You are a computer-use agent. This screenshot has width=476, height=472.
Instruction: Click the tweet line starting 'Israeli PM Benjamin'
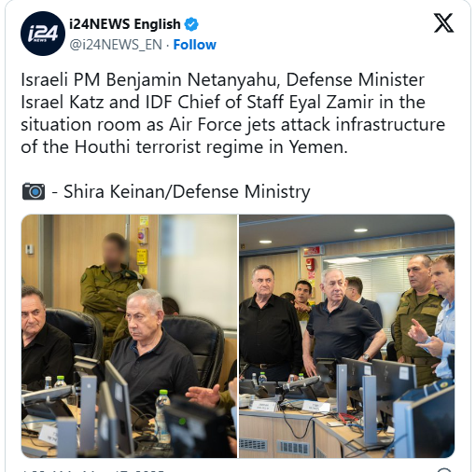(222, 80)
